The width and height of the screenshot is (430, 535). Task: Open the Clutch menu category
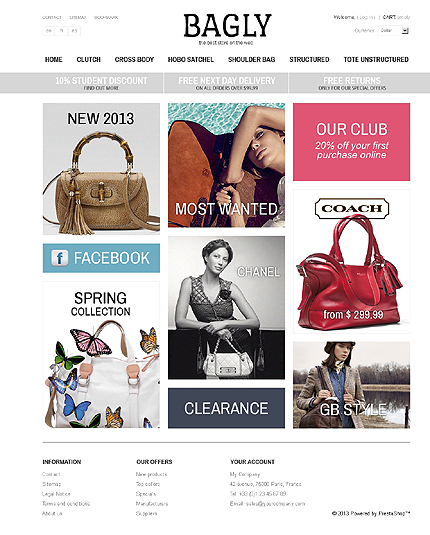(88, 60)
